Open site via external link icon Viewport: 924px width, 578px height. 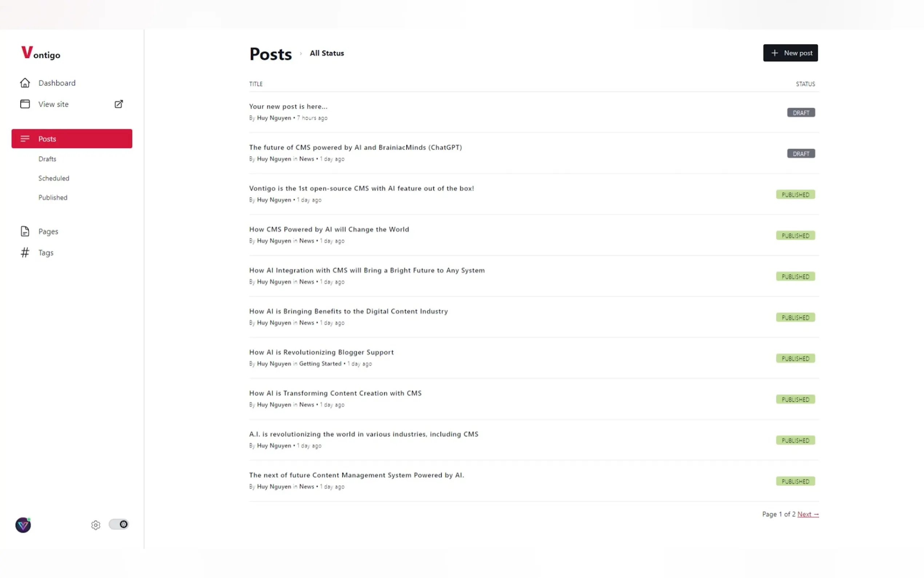[x=119, y=104]
